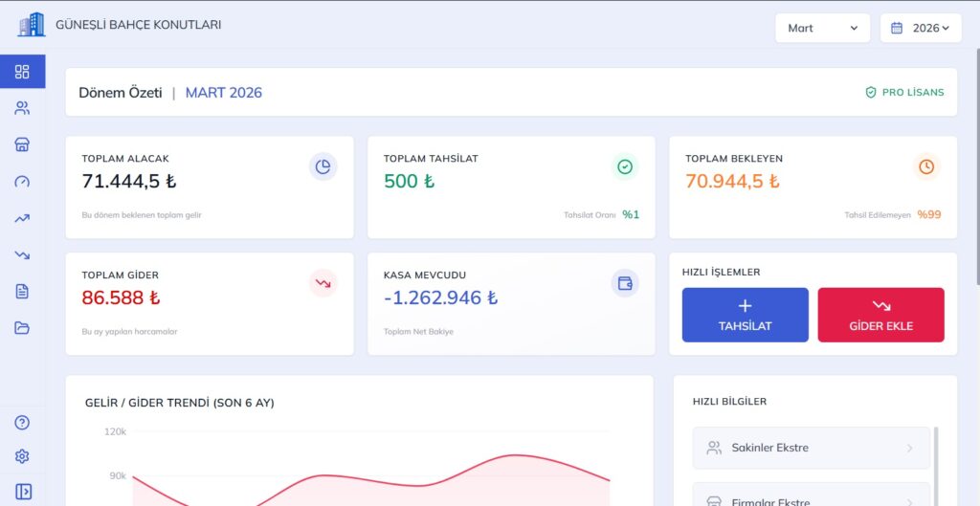Open the 2026 year dropdown
980x506 pixels.
(921, 28)
